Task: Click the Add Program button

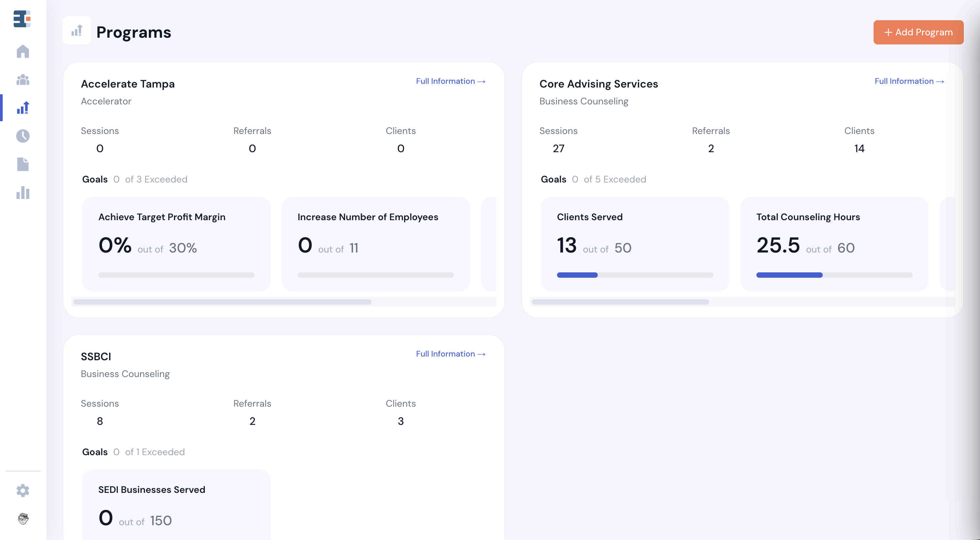Action: (918, 32)
